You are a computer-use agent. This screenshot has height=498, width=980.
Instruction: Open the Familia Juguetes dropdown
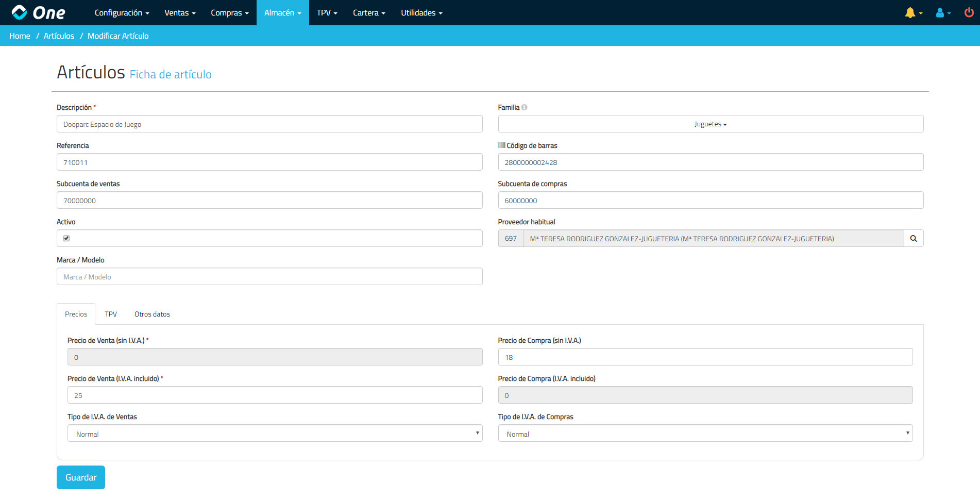pos(710,124)
